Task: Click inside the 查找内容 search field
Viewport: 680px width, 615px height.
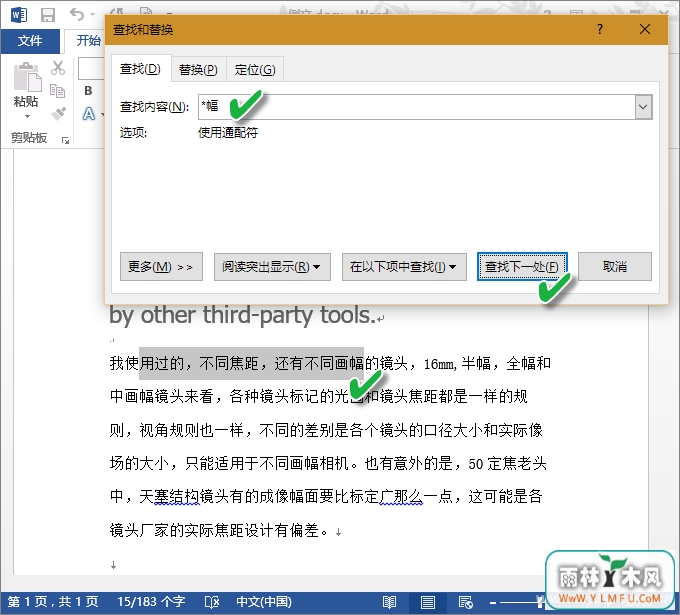Action: pyautogui.click(x=416, y=107)
